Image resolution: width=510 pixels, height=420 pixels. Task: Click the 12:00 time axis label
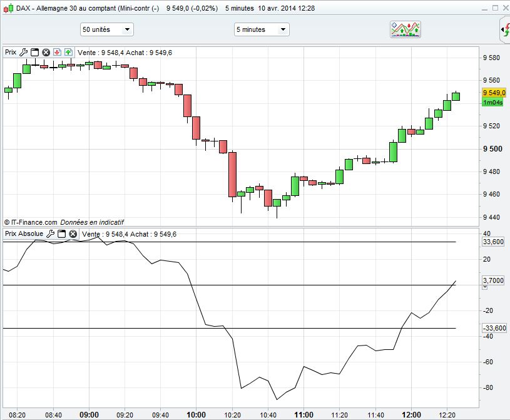coord(412,415)
